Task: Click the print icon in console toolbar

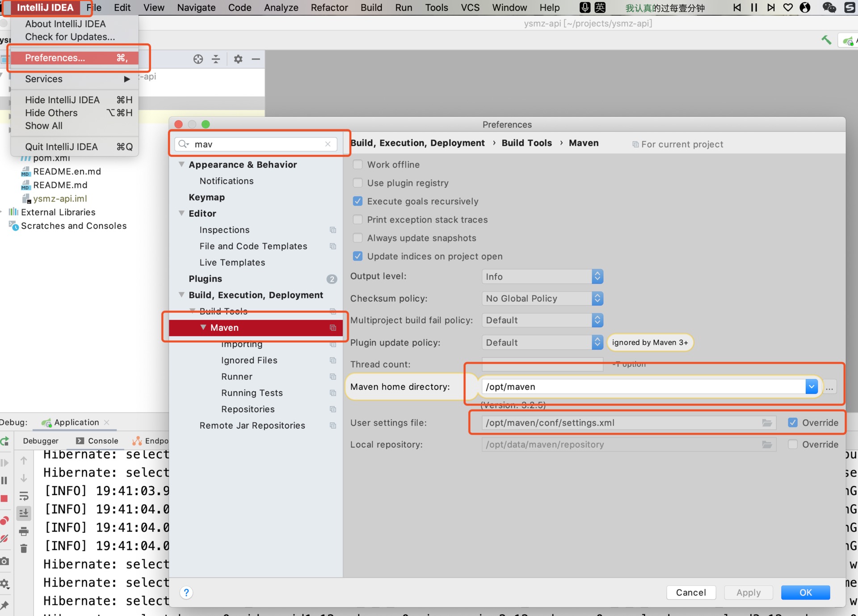Action: [x=24, y=532]
